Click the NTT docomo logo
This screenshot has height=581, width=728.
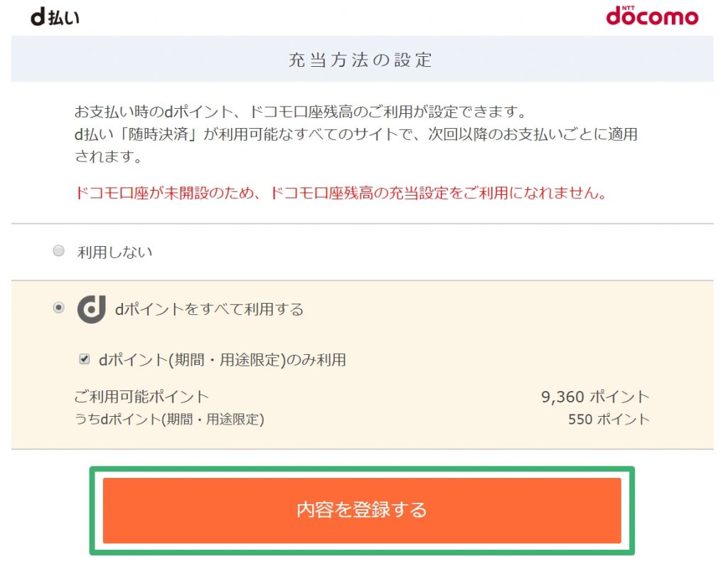652,16
